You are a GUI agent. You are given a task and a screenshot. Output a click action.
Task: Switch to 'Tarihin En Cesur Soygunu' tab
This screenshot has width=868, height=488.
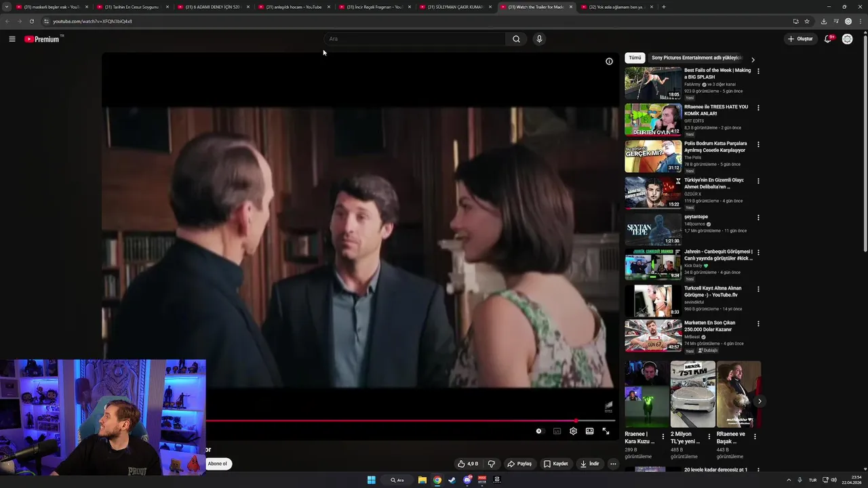[132, 7]
